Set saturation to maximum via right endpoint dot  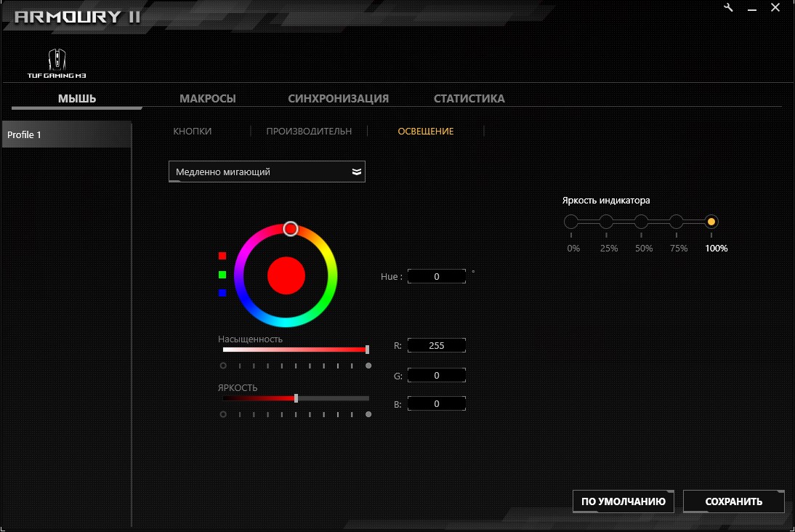(x=368, y=366)
